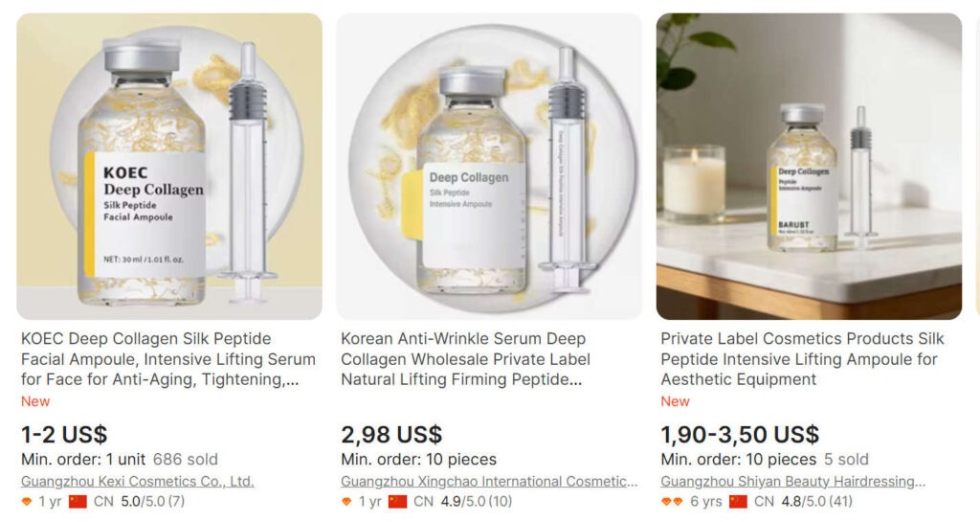Open Korean Anti-Wrinkle Serum product title

click(x=466, y=359)
